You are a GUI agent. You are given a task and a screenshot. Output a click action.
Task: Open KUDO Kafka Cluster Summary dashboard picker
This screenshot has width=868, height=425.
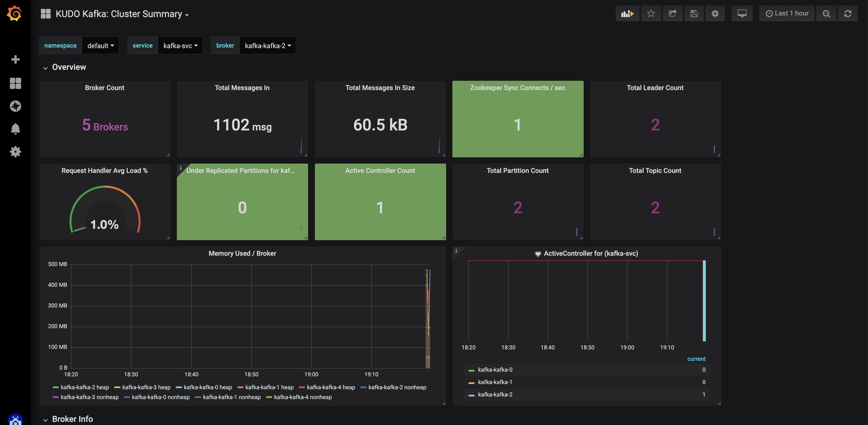(x=119, y=14)
